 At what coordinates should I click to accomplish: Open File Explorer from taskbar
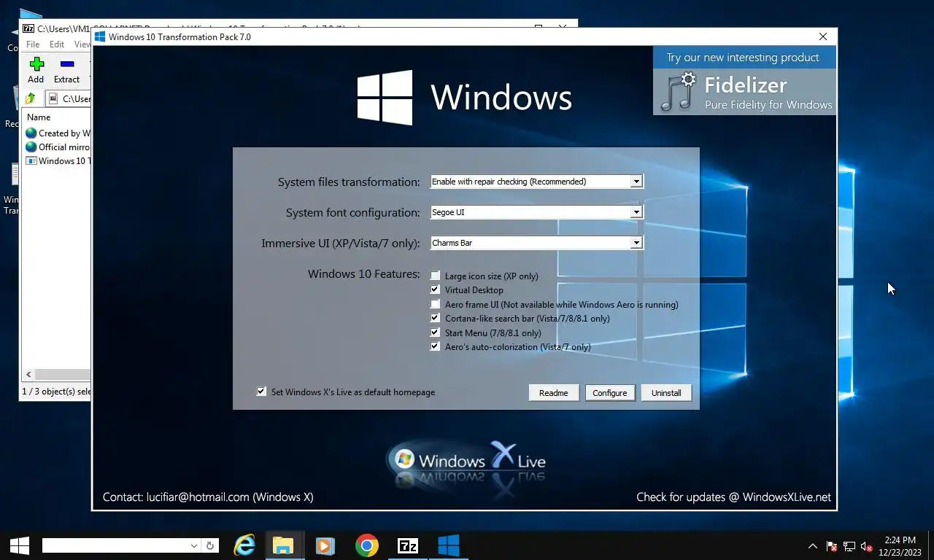pyautogui.click(x=283, y=545)
